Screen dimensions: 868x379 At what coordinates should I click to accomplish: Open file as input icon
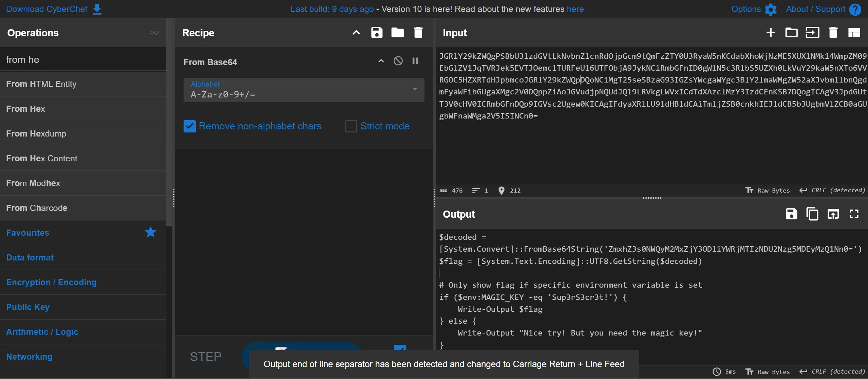pyautogui.click(x=812, y=33)
